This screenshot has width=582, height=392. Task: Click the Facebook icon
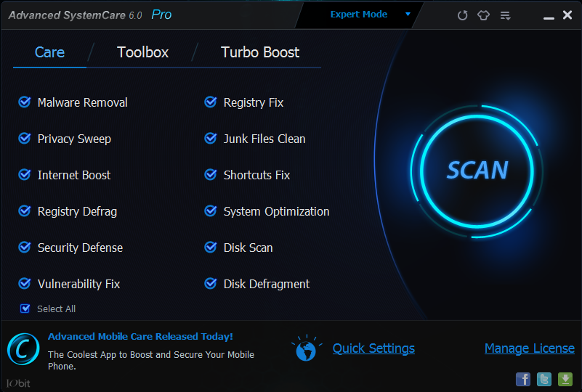[x=523, y=379]
